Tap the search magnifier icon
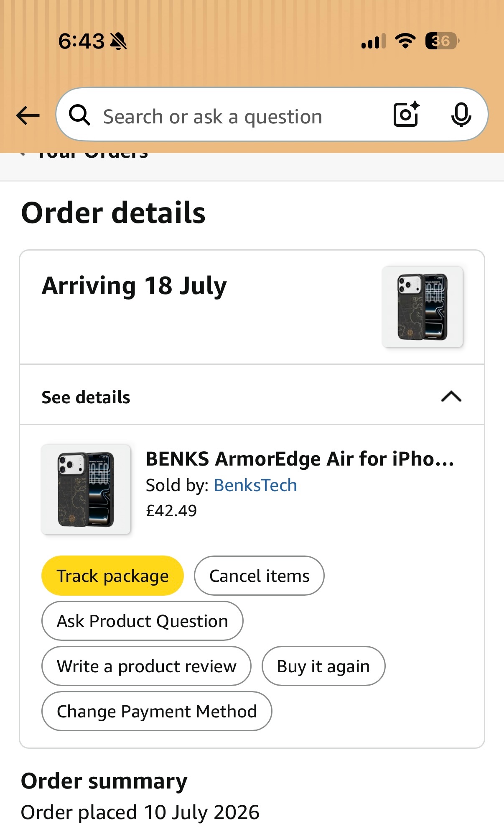504x827 pixels. click(x=80, y=115)
